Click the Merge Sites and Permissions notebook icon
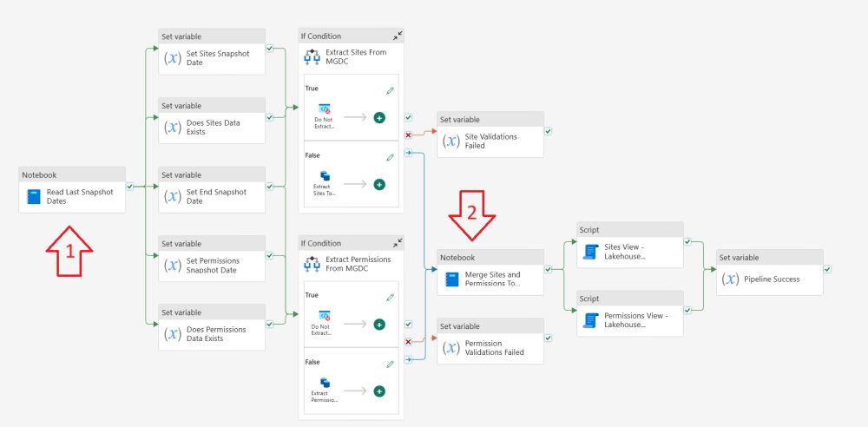This screenshot has width=868, height=427. tap(452, 279)
